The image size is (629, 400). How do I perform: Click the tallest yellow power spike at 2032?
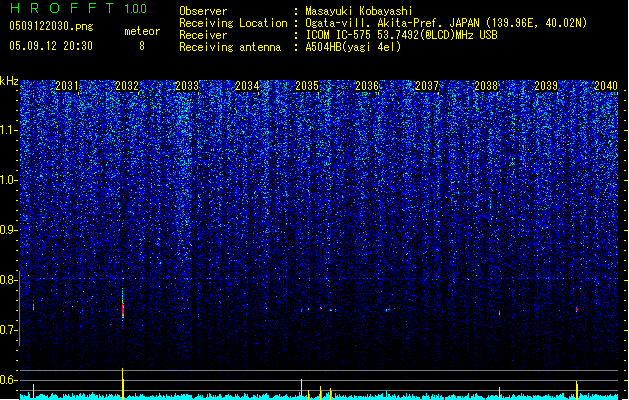123,383
